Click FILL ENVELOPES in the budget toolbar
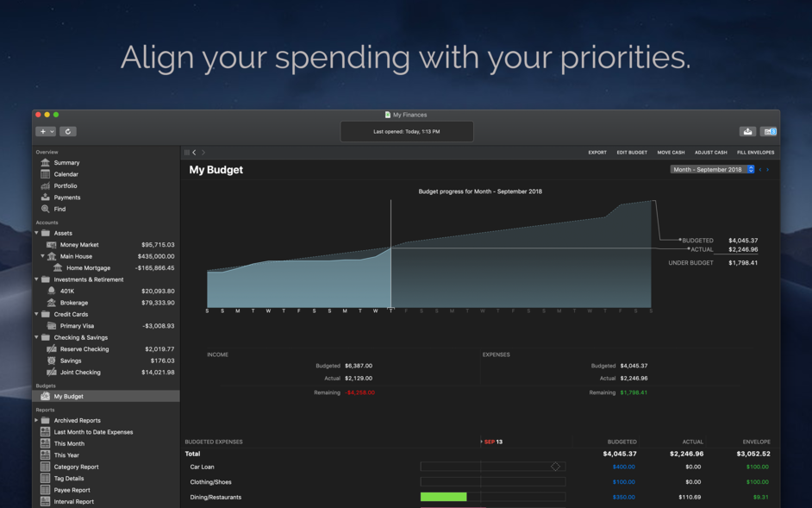The height and width of the screenshot is (508, 812). pyautogui.click(x=755, y=152)
